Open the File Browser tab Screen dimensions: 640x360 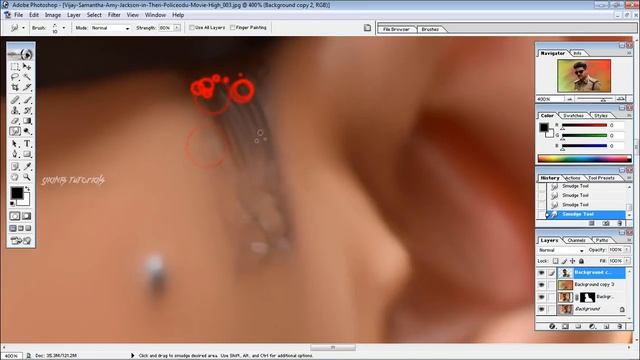[396, 29]
